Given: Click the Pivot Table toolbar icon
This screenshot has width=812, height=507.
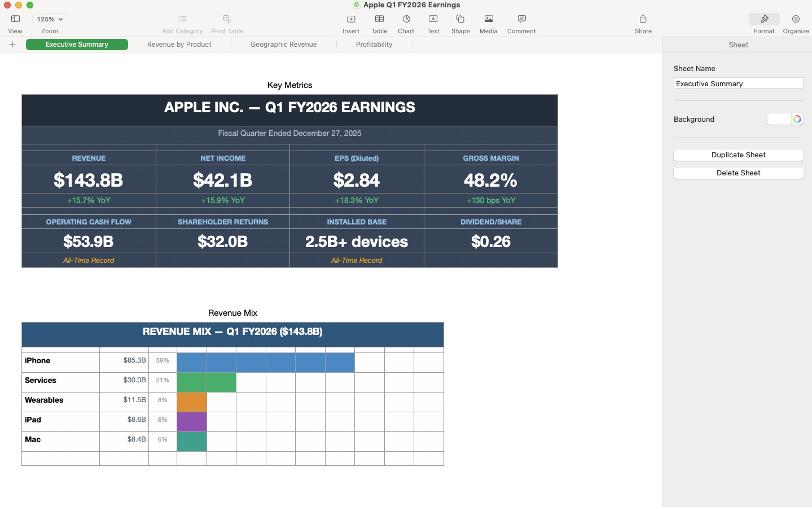Looking at the screenshot, I should (227, 19).
